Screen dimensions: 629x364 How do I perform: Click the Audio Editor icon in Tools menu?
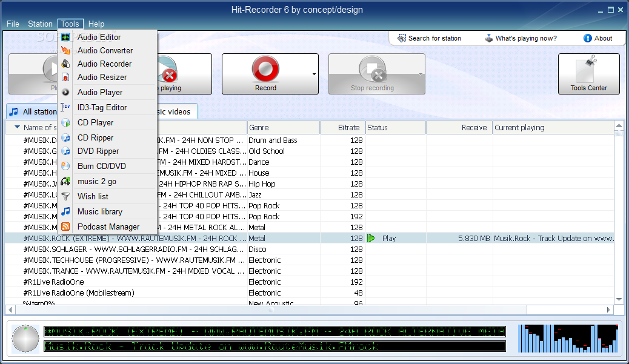[65, 38]
